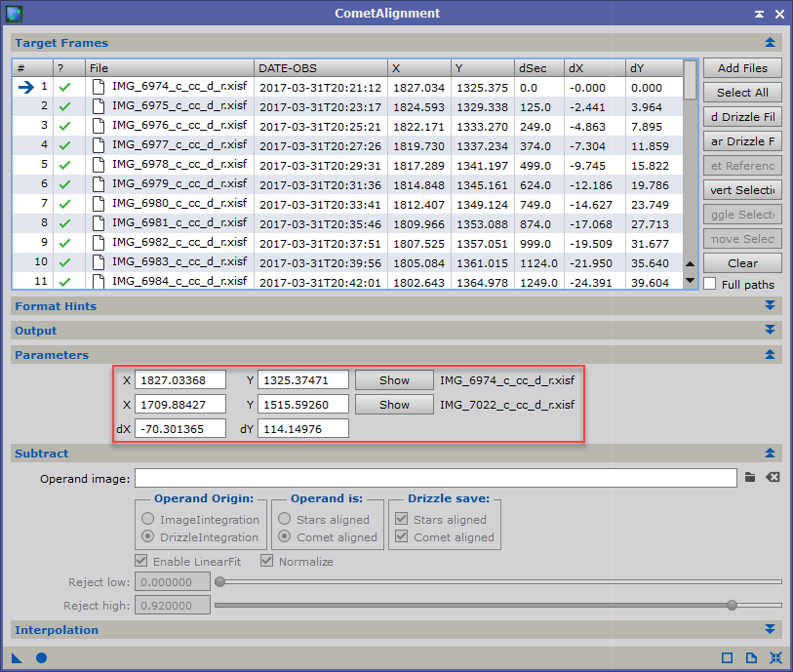Click the file icon of IMG_6980_c_cc_d_r.xisf
Viewport: 793px width, 672px height.
coord(99,204)
